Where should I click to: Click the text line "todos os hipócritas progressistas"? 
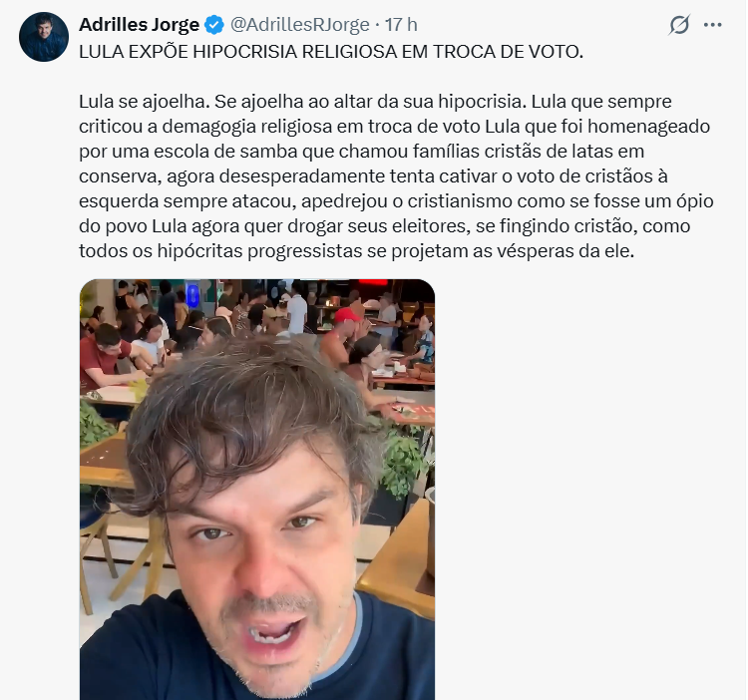pos(356,251)
